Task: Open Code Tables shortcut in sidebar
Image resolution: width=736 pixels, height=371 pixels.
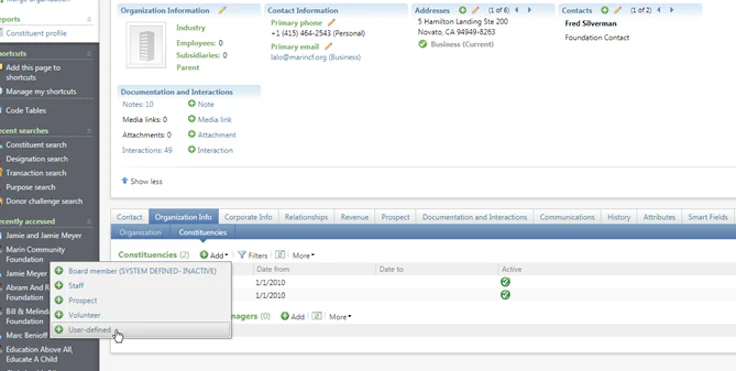Action: (26, 110)
